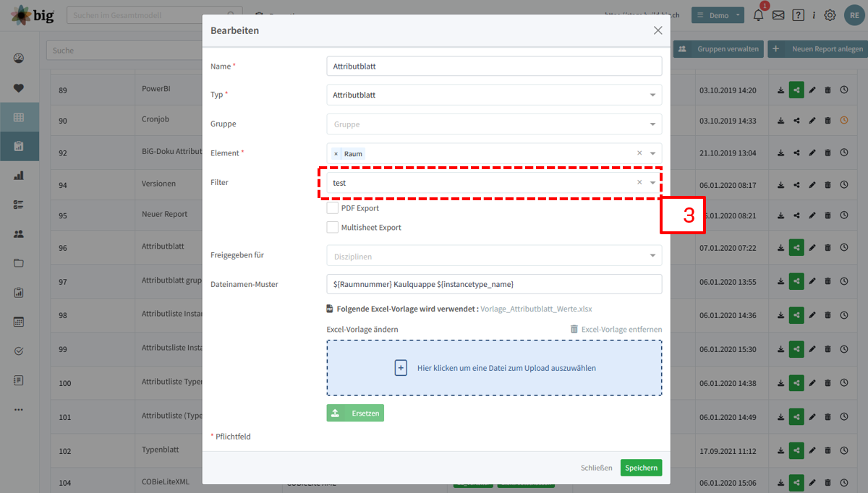Clear the Filter value test with x
The image size is (868, 493).
(x=639, y=183)
